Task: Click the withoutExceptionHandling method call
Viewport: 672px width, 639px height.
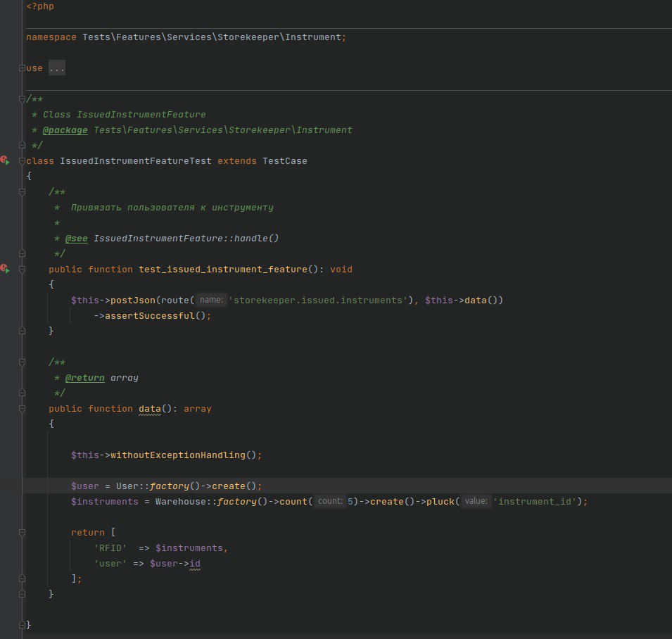Action: coord(177,455)
